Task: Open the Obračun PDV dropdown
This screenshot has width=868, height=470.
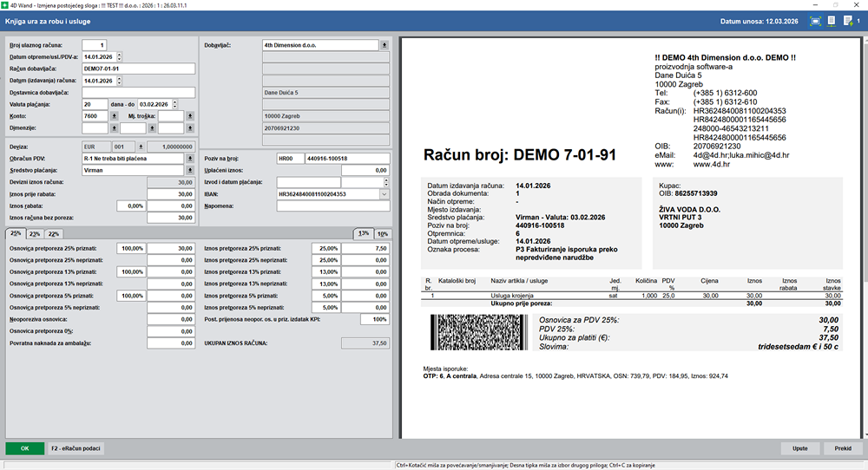Action: (x=189, y=159)
